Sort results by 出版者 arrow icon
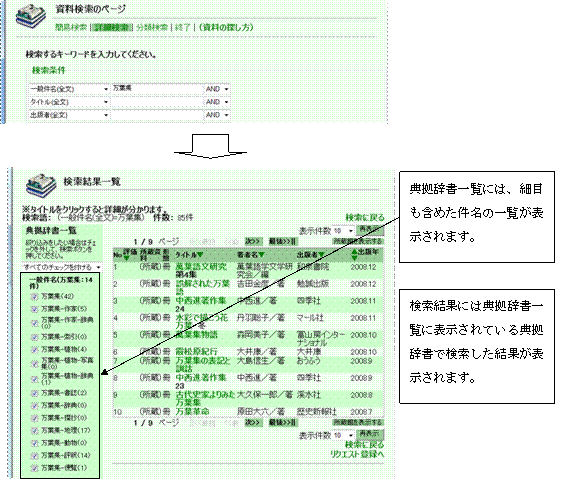Image resolution: width=567 pixels, height=489 pixels. coord(321,255)
